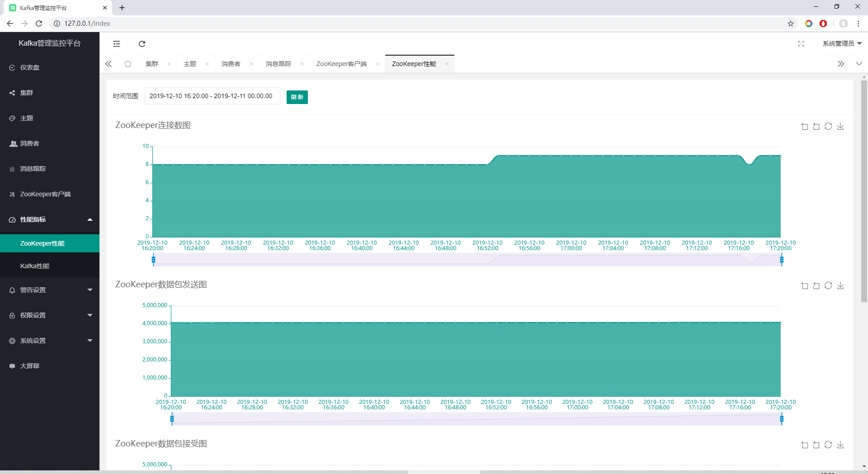Open 大屏幕 in the sidebar
The image size is (868, 474).
point(50,366)
